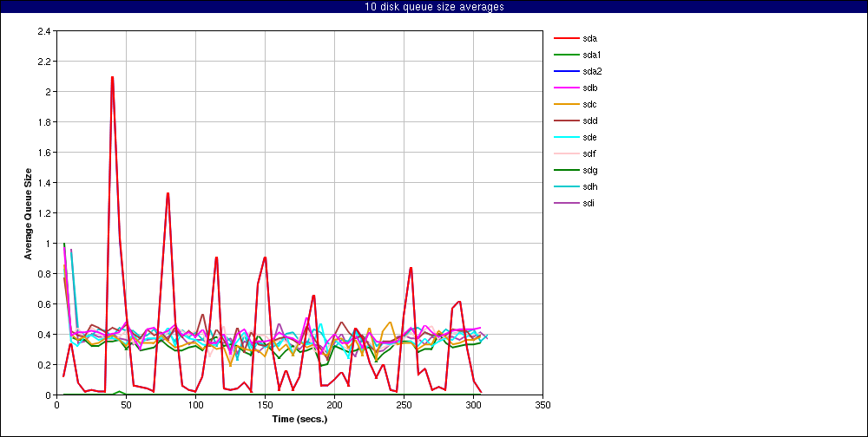Image resolution: width=868 pixels, height=437 pixels.
Task: Click the teal line swatch beside sdh
Action: [567, 187]
